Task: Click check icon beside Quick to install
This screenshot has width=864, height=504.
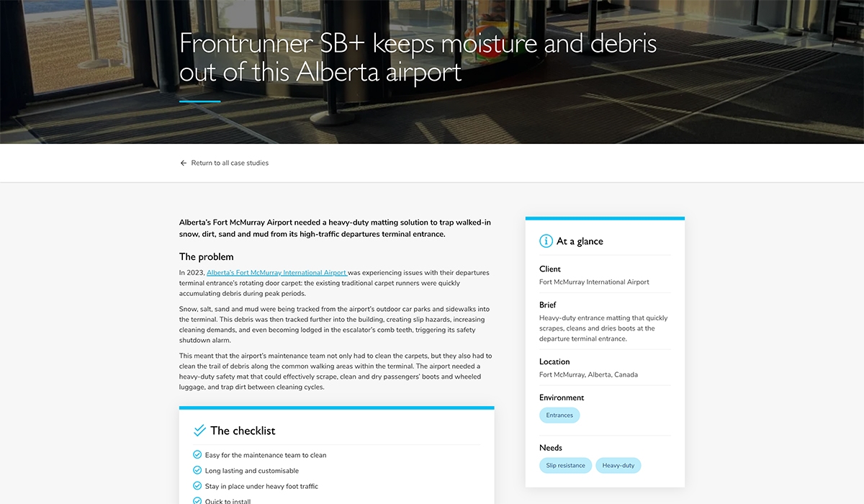Action: [x=197, y=500]
